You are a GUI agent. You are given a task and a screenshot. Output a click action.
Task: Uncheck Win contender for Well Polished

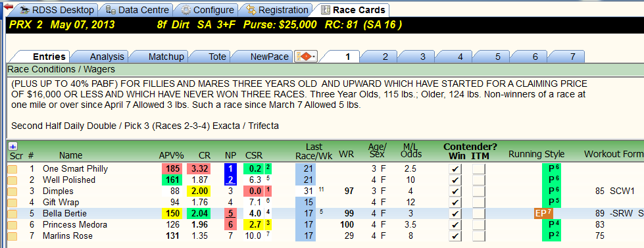pos(456,180)
